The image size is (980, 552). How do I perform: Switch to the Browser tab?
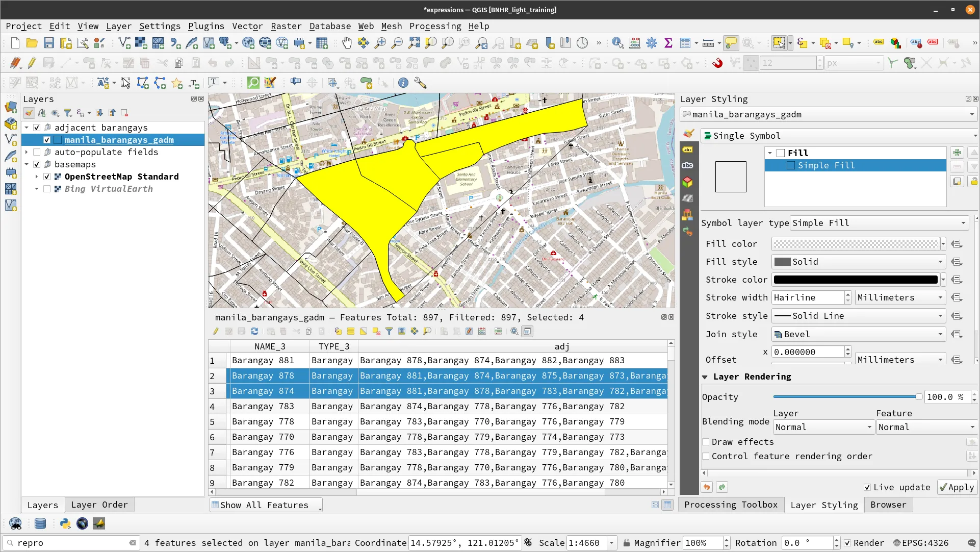pyautogui.click(x=888, y=505)
